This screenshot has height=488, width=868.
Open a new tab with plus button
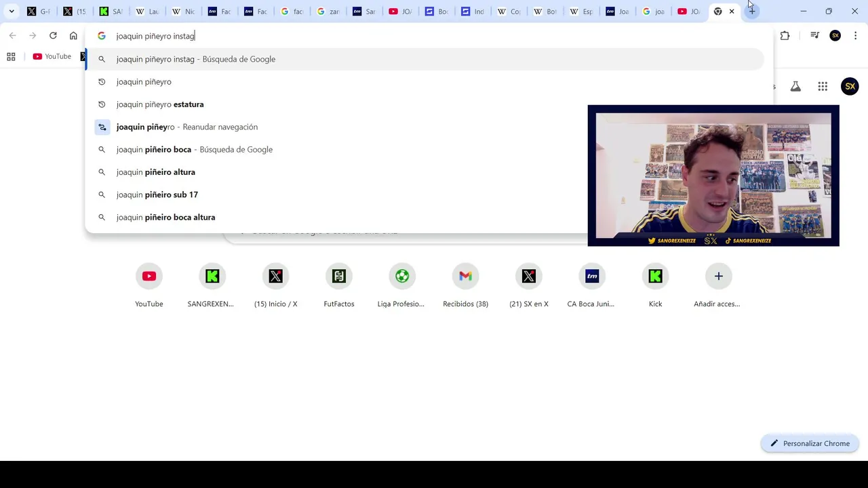752,12
